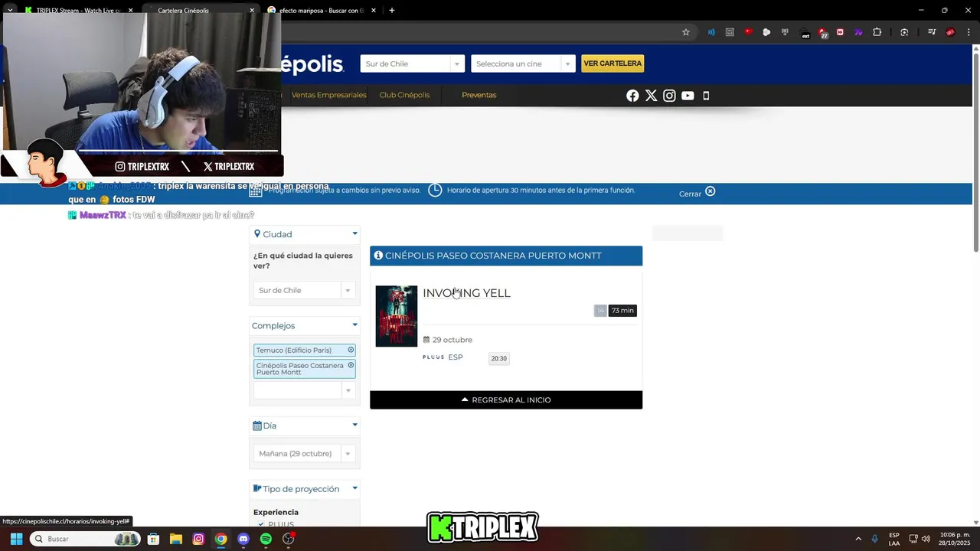The image size is (980, 551).
Task: Open Cinépolis X (Twitter) icon
Action: (x=651, y=96)
